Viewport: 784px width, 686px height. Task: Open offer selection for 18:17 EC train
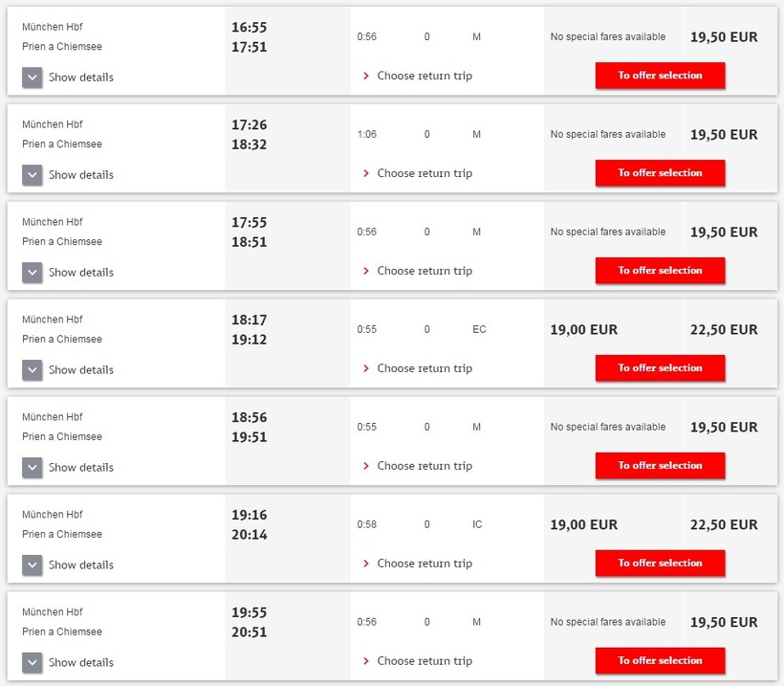tap(660, 368)
